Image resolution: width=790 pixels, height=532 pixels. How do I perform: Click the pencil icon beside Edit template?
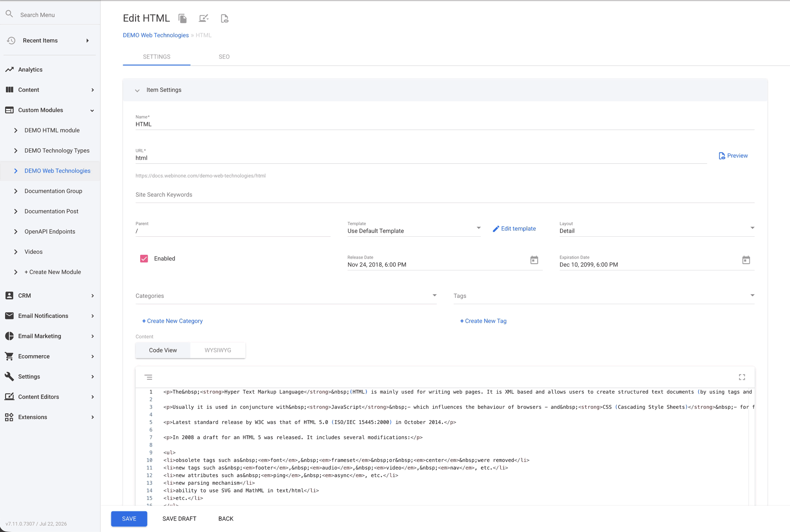[496, 229]
